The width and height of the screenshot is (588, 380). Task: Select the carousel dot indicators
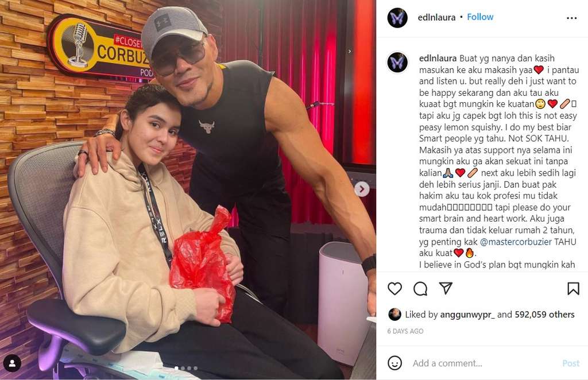pyautogui.click(x=186, y=369)
